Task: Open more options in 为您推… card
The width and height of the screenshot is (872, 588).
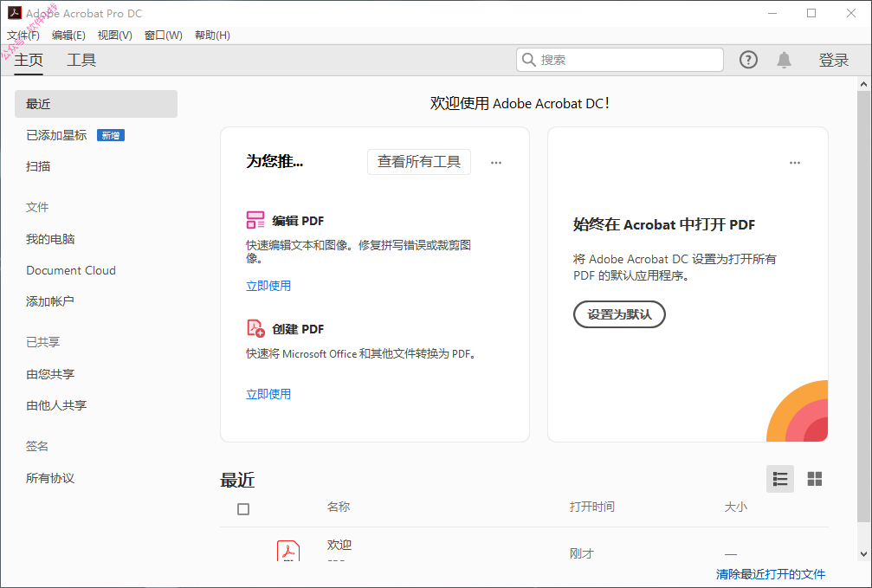Action: 496,163
